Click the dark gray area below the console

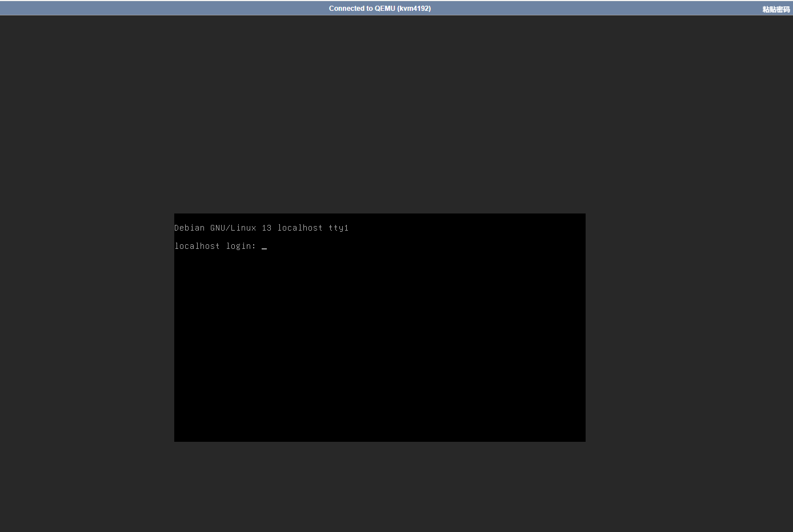pos(379,485)
